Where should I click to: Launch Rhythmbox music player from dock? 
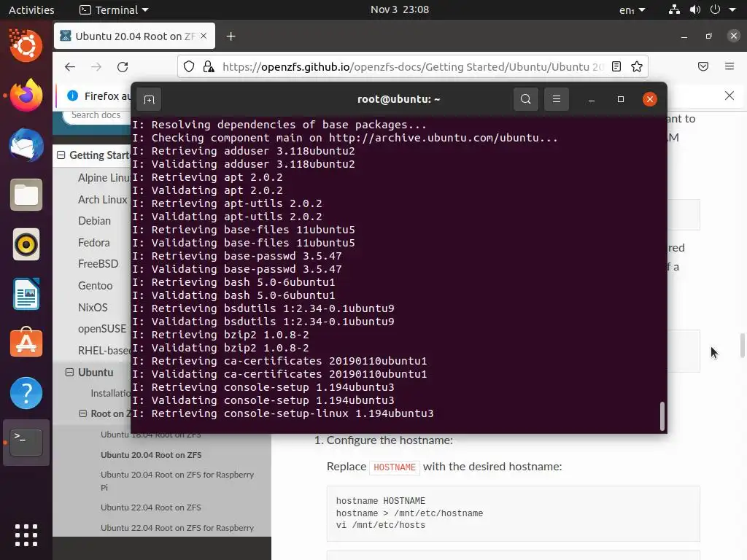tap(26, 244)
